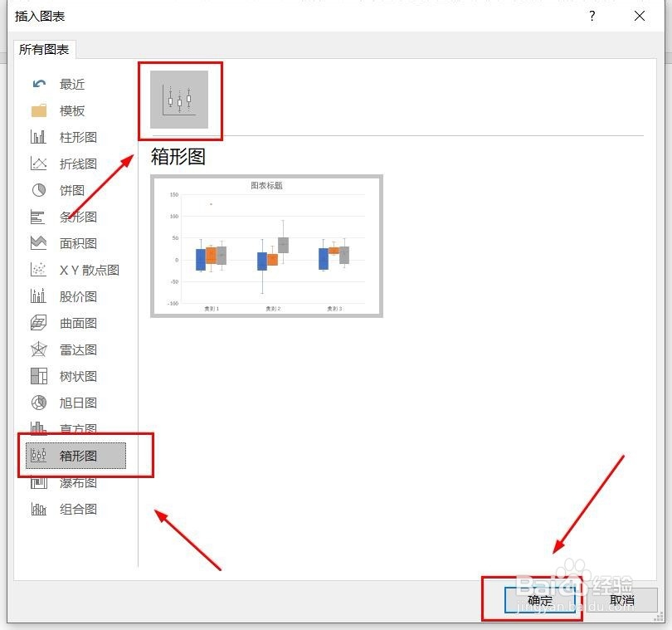The width and height of the screenshot is (672, 630).
Task: Select the 直方图 (histogram) category
Action: point(79,429)
